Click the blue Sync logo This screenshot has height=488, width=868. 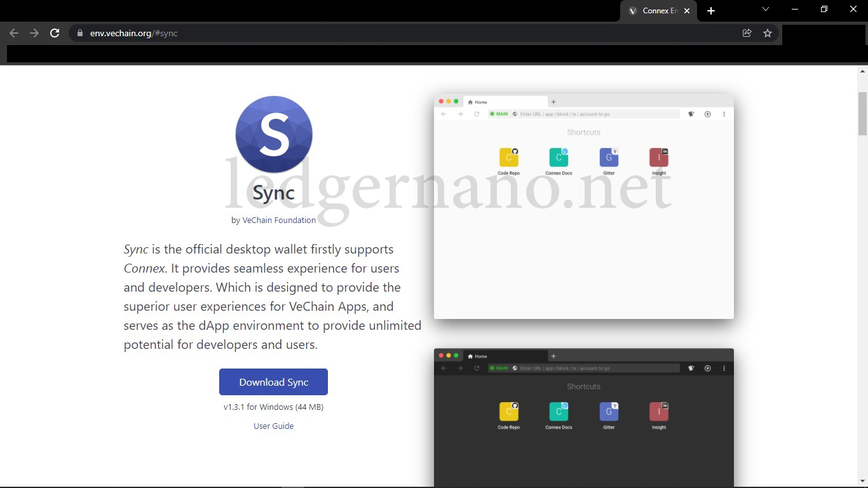[x=274, y=134]
